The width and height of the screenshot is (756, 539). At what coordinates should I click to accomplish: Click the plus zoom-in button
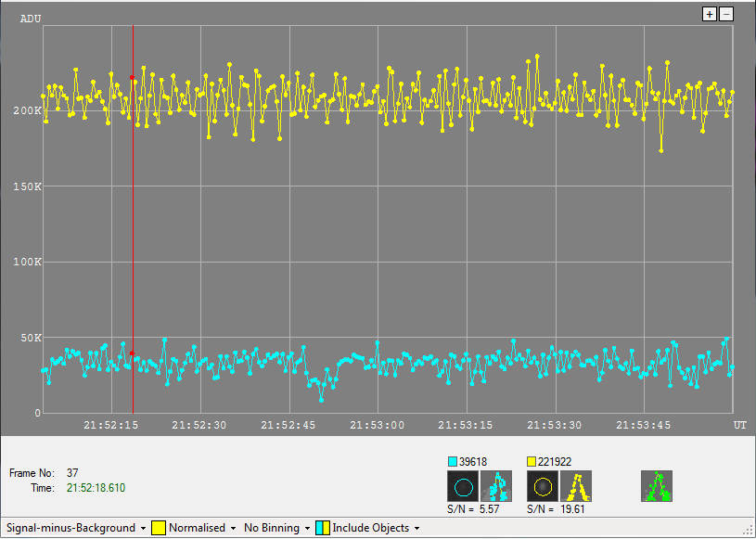pos(710,14)
